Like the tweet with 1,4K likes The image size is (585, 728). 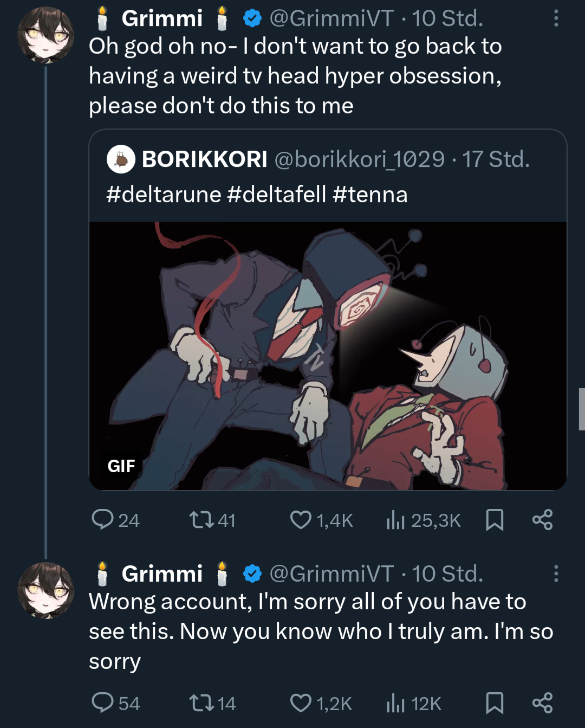(301, 520)
